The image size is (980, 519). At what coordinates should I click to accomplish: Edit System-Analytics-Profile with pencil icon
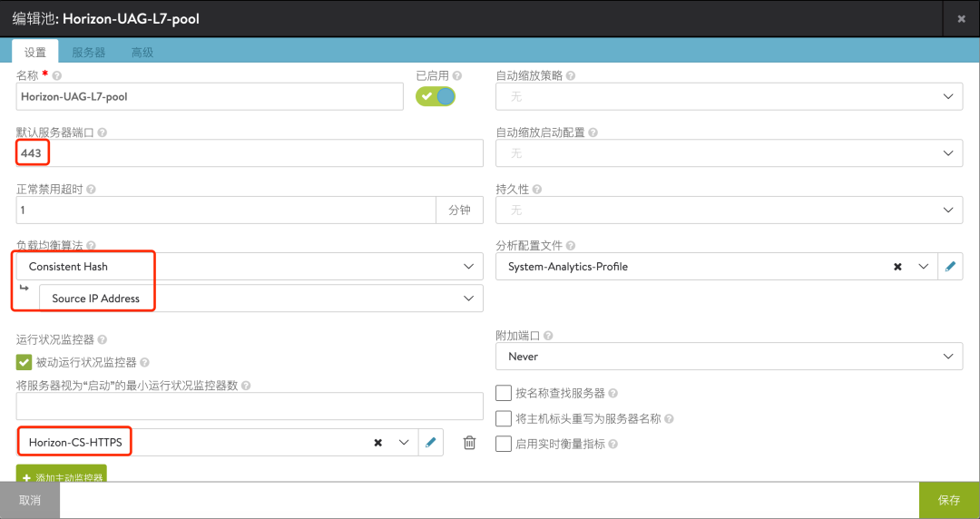pos(950,267)
